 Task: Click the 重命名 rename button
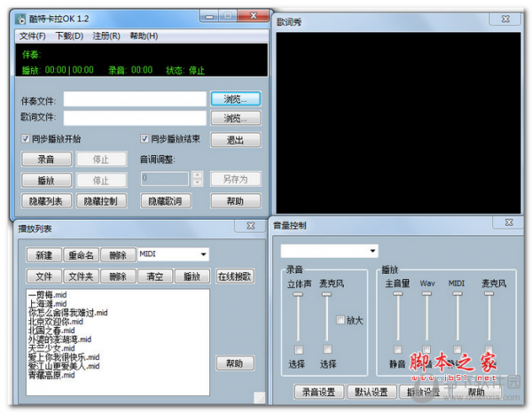tap(81, 255)
